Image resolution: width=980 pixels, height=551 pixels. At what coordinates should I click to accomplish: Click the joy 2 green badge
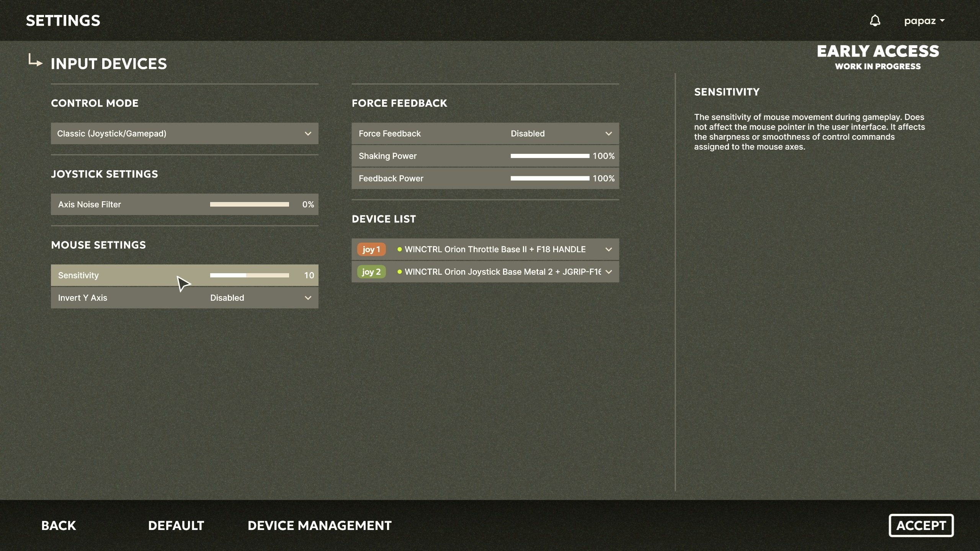click(x=371, y=272)
